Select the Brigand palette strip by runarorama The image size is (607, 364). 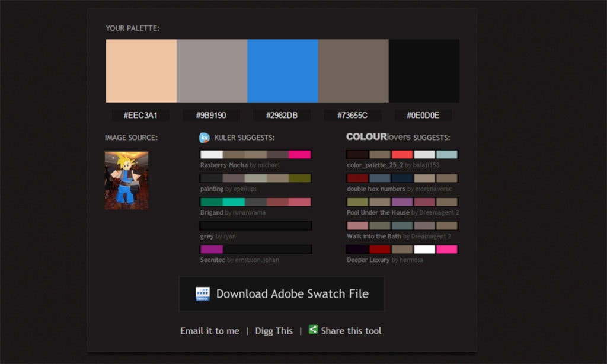click(x=255, y=202)
